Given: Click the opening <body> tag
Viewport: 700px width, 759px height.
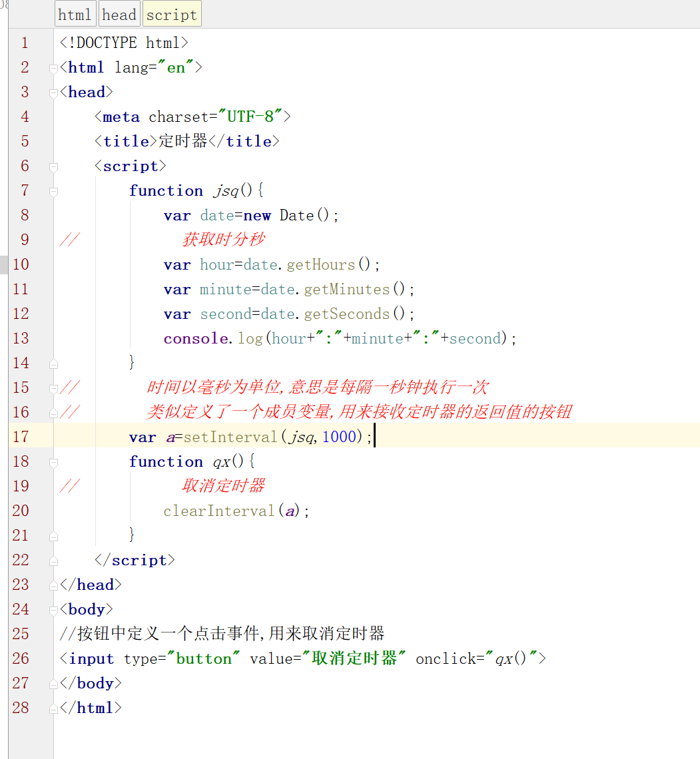Looking at the screenshot, I should [x=86, y=609].
